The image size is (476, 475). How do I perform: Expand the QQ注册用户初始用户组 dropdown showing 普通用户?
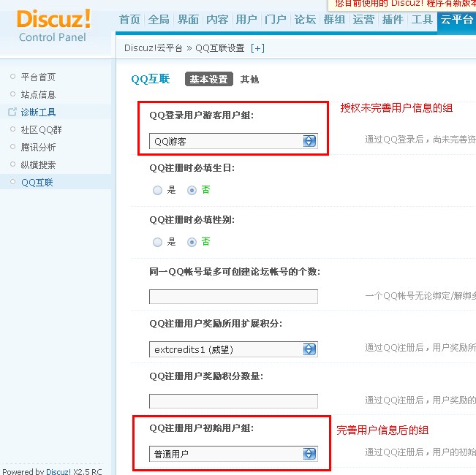(233, 454)
